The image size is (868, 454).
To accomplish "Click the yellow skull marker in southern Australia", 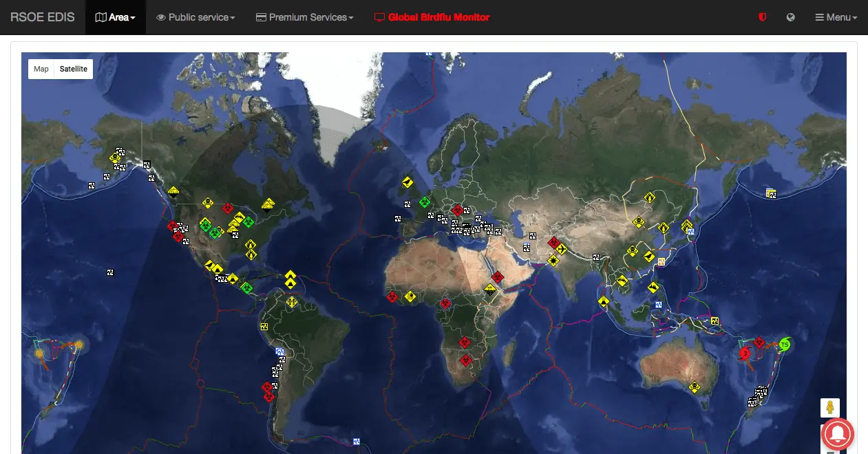I will (x=695, y=387).
